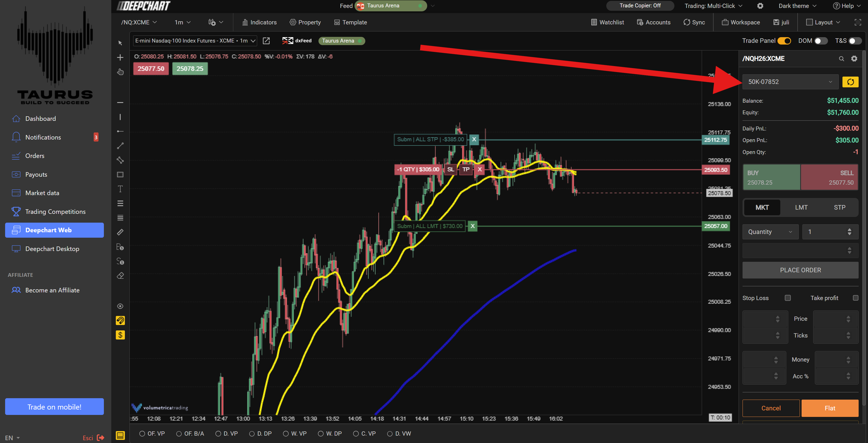Open chart in pop-out window icon
Screen dimensions: 868x443
click(266, 41)
